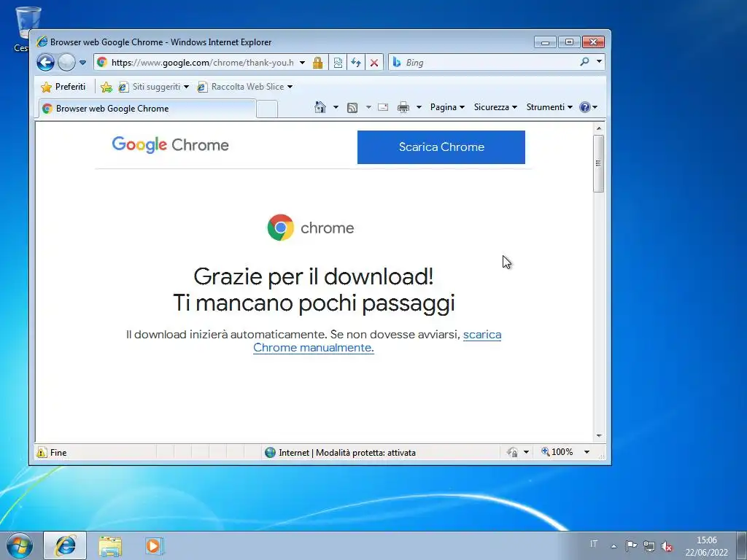Screen dimensions: 747x560
Task: Click the chrome logo in page center
Action: click(311, 227)
